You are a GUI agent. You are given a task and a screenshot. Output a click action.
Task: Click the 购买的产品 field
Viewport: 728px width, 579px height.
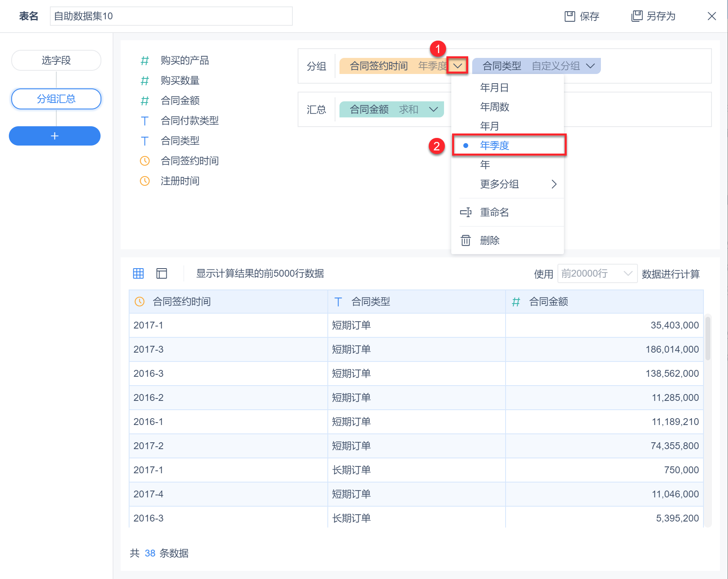point(185,61)
